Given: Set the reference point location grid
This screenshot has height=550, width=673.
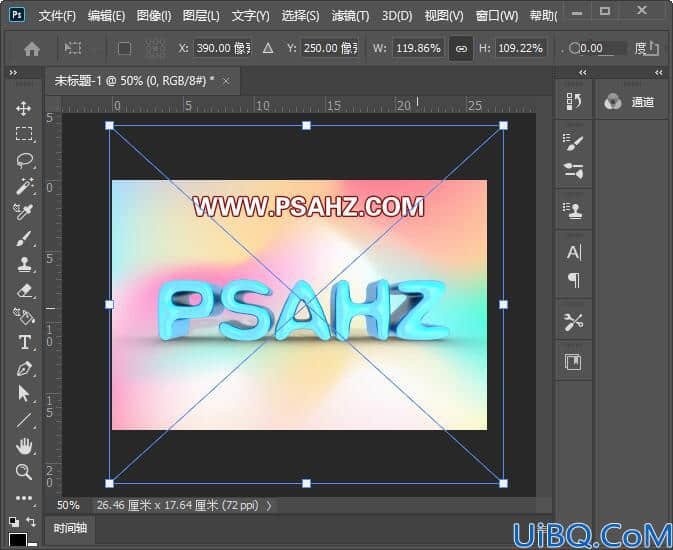Looking at the screenshot, I should coord(155,49).
